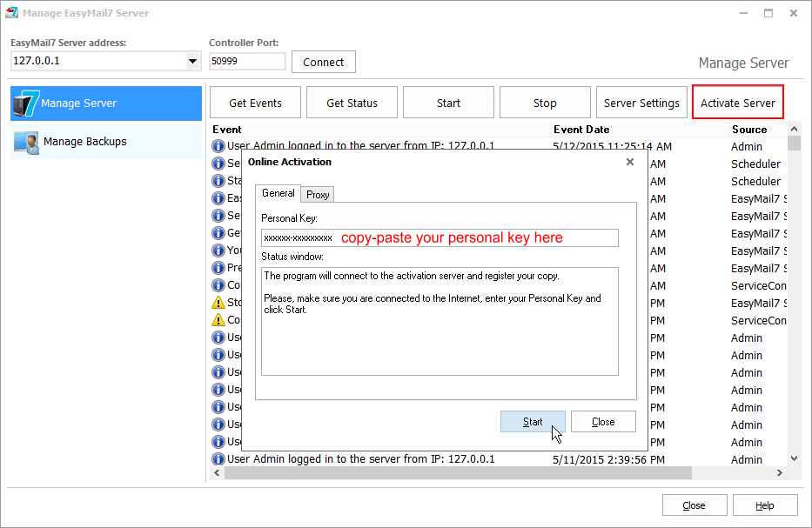Viewport: 812px width, 528px height.
Task: Click the vertical scrollbar up arrow
Action: click(794, 129)
